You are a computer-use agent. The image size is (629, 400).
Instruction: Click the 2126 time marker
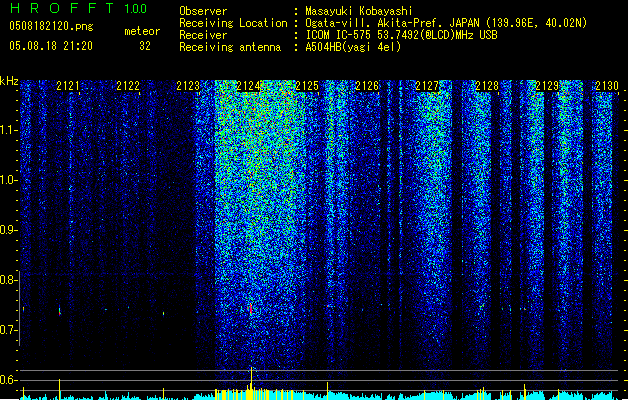click(x=367, y=86)
